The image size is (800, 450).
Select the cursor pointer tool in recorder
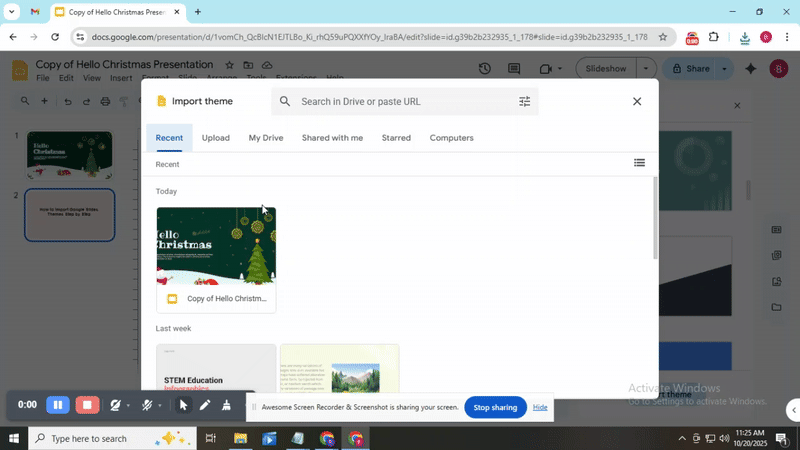coord(183,405)
